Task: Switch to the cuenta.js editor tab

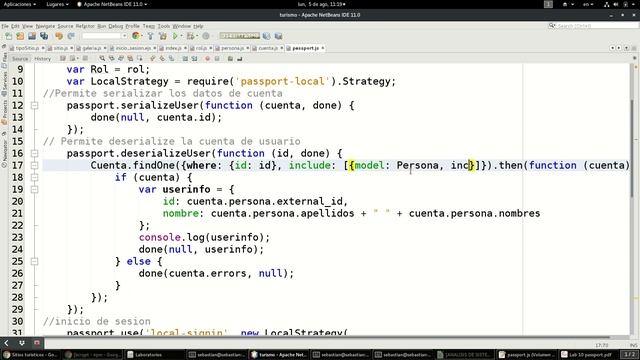Action: (x=268, y=48)
